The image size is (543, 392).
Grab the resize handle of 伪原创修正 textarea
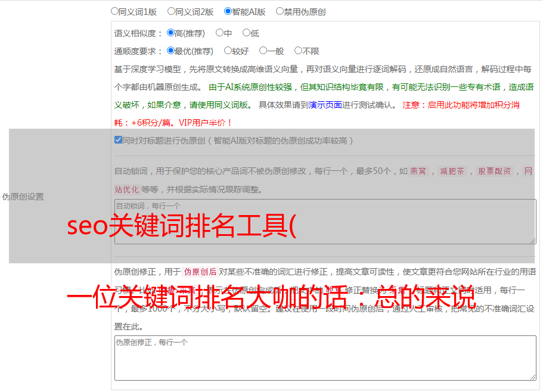pyautogui.click(x=533, y=377)
